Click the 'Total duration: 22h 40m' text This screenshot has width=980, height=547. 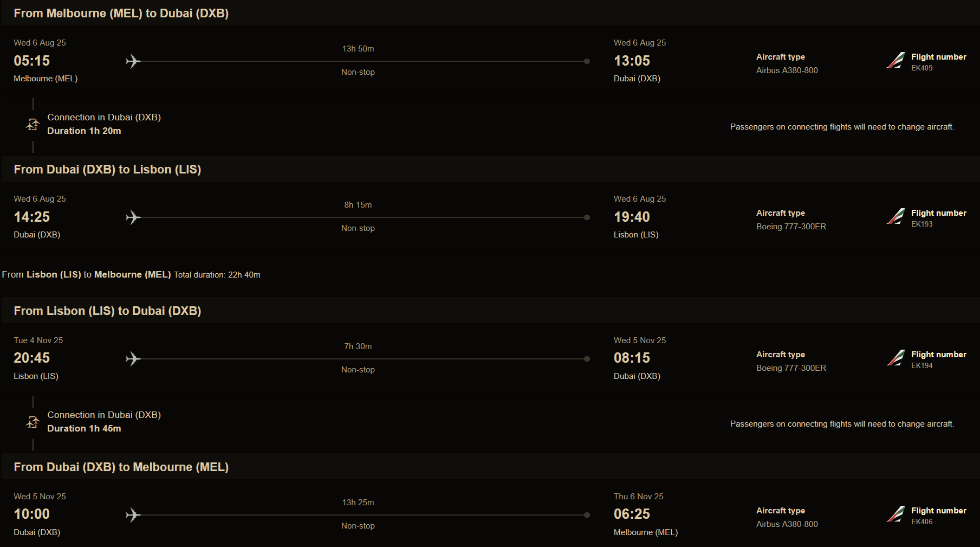point(217,275)
